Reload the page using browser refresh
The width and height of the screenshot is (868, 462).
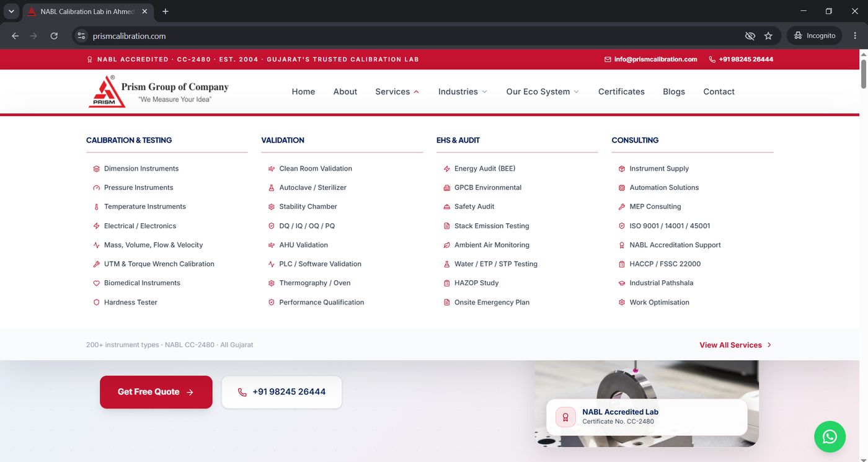tap(54, 36)
